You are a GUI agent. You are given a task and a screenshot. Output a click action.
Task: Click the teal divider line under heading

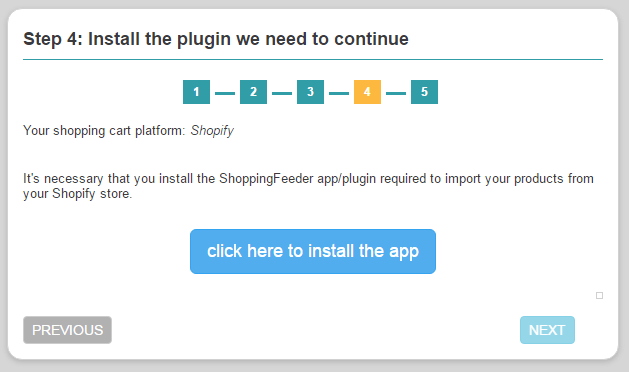313,59
